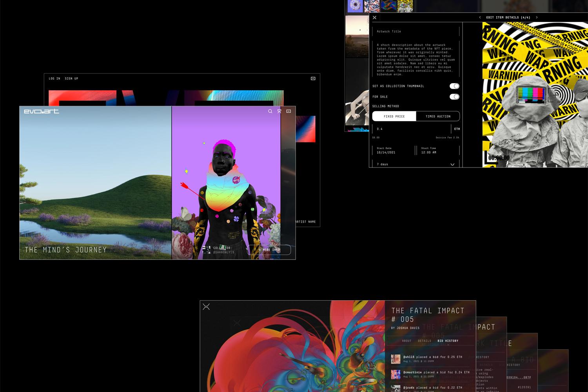Click the 0x9104...087p address link
The height and width of the screenshot is (392, 588).
[519, 377]
